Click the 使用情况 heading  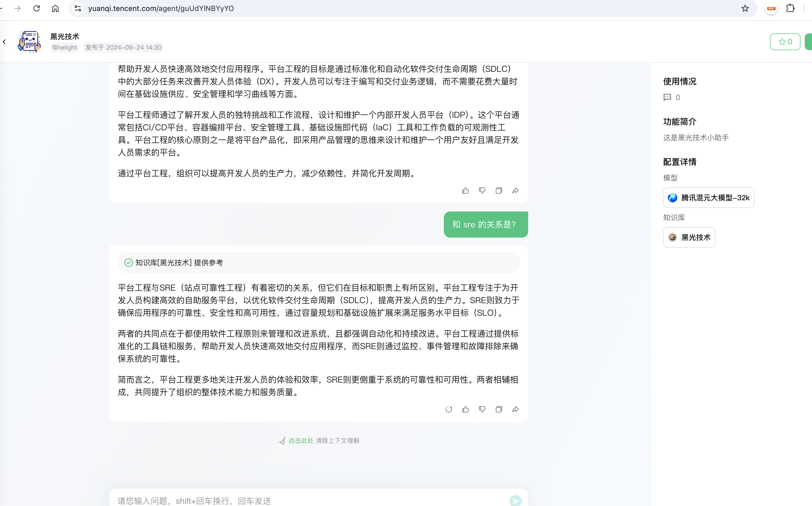(x=680, y=82)
